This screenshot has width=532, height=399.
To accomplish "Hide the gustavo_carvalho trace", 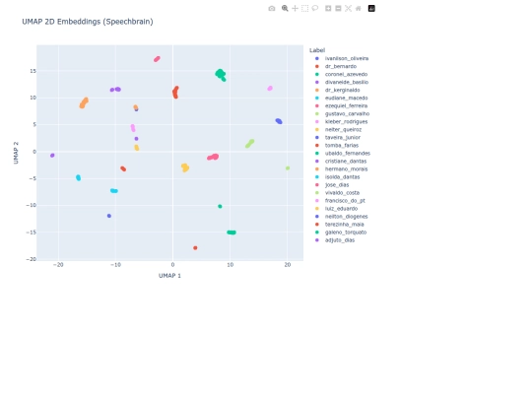I will point(342,113).
